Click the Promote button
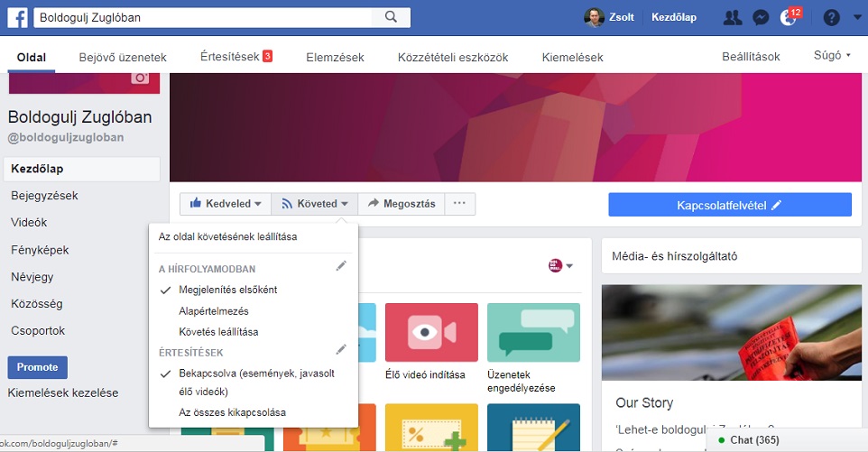868x452 pixels. (37, 367)
